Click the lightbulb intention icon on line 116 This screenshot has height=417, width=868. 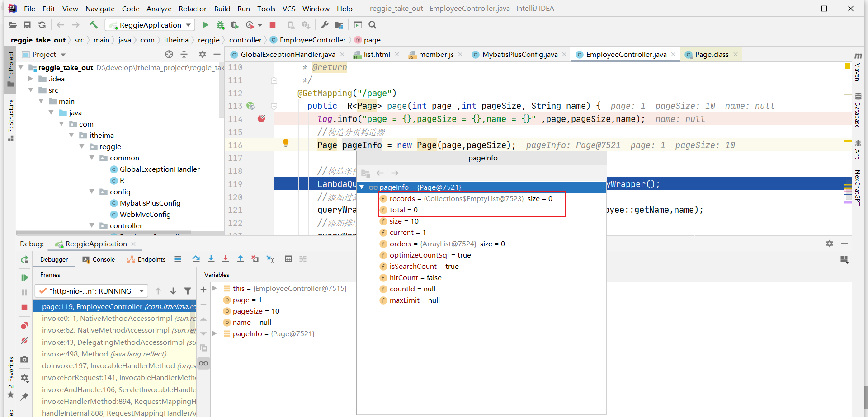point(286,143)
